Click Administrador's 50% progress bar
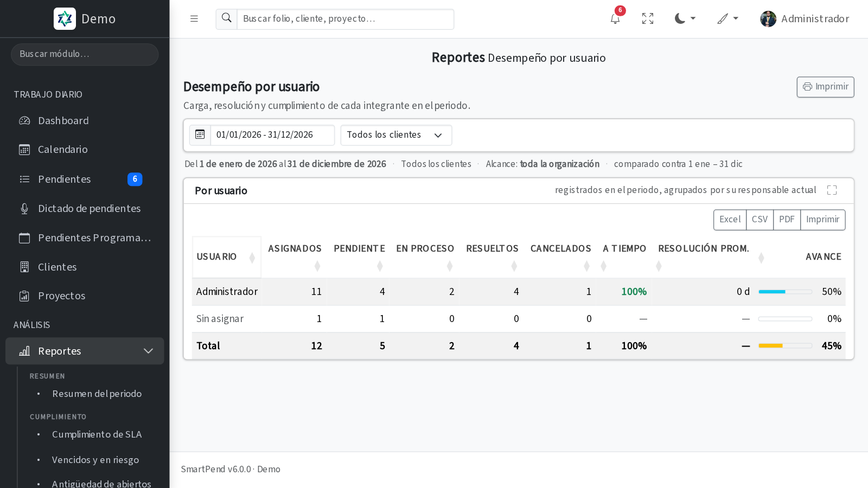This screenshot has width=868, height=488. [x=785, y=292]
